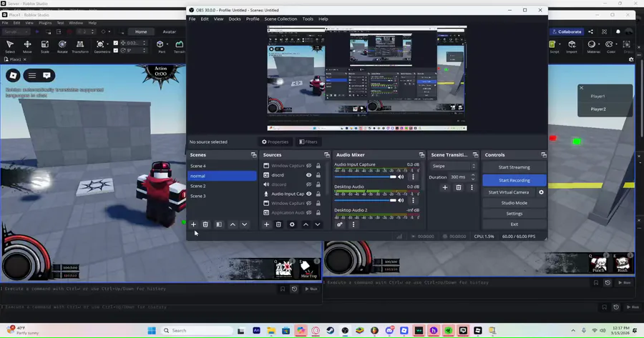Open advanced audio properties gears icon
644x338 pixels.
coord(340,224)
